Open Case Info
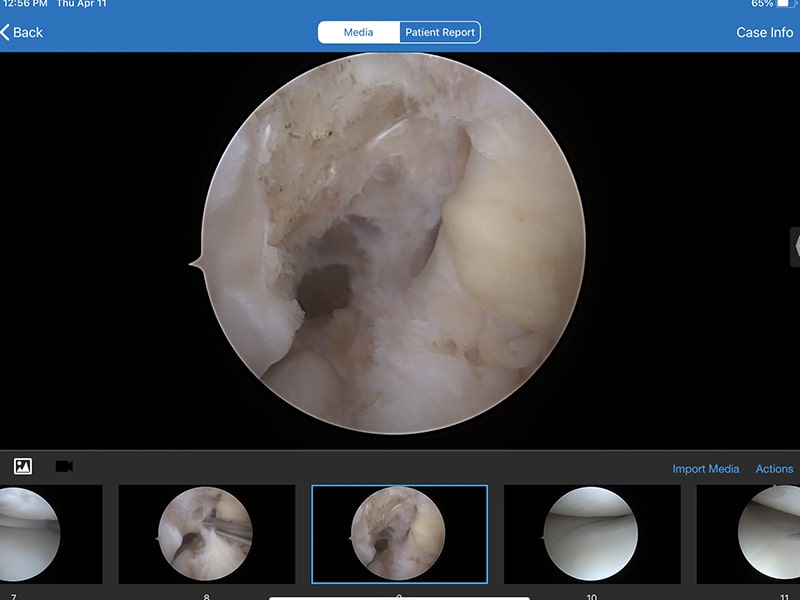800x600 pixels. click(x=764, y=32)
